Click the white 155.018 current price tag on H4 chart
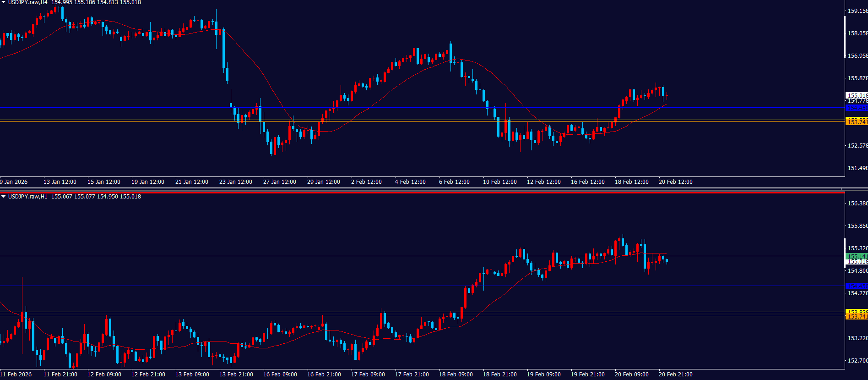 point(856,95)
